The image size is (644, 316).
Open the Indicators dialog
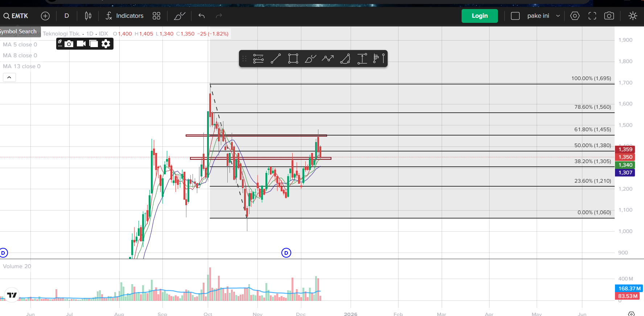pos(124,16)
